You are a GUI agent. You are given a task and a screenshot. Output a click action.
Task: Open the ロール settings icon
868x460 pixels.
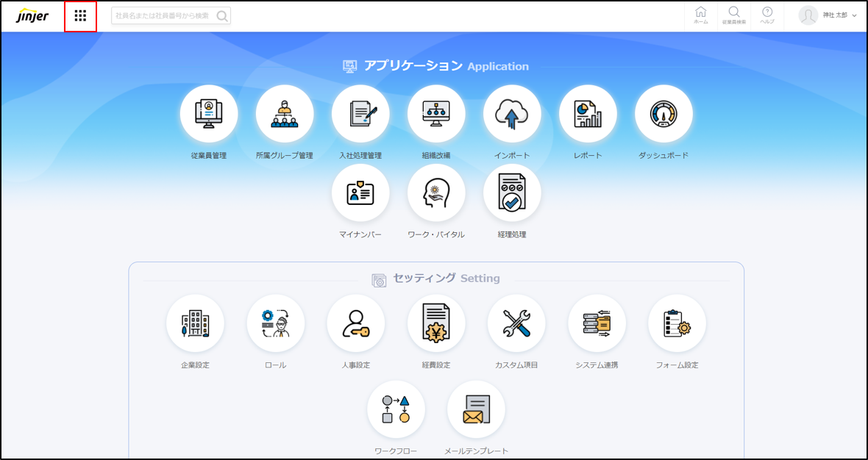(276, 323)
